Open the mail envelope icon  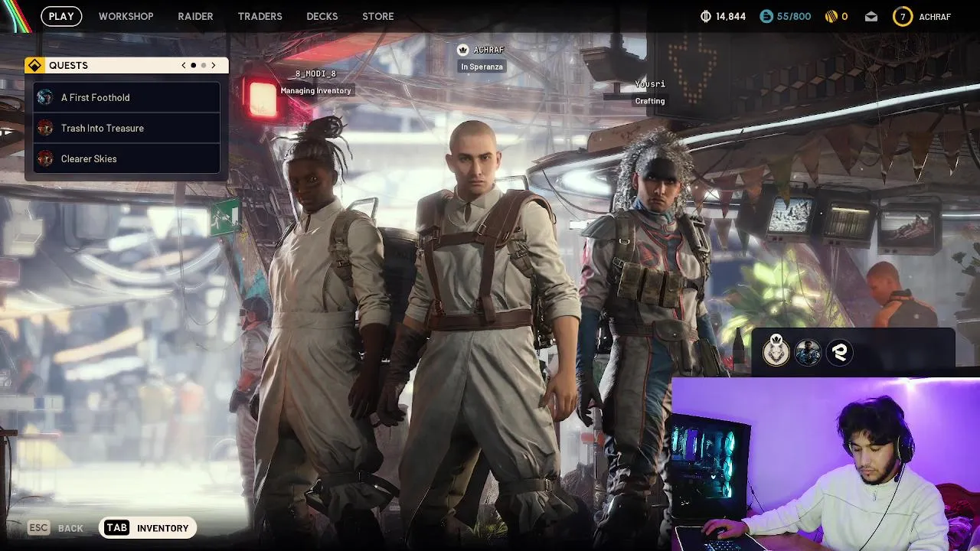pos(871,16)
